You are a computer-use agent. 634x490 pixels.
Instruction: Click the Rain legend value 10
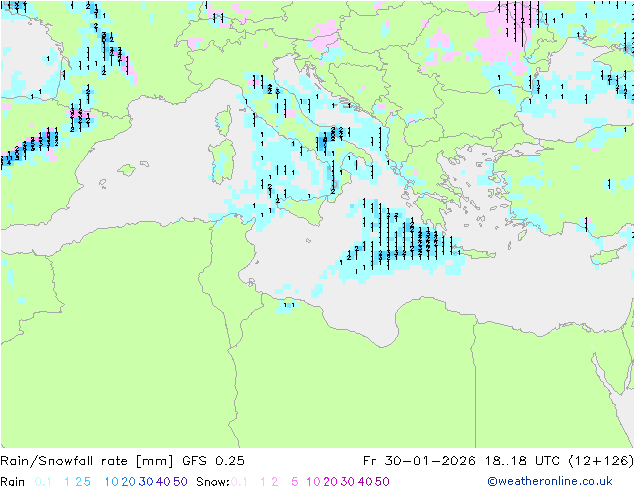click(x=112, y=482)
